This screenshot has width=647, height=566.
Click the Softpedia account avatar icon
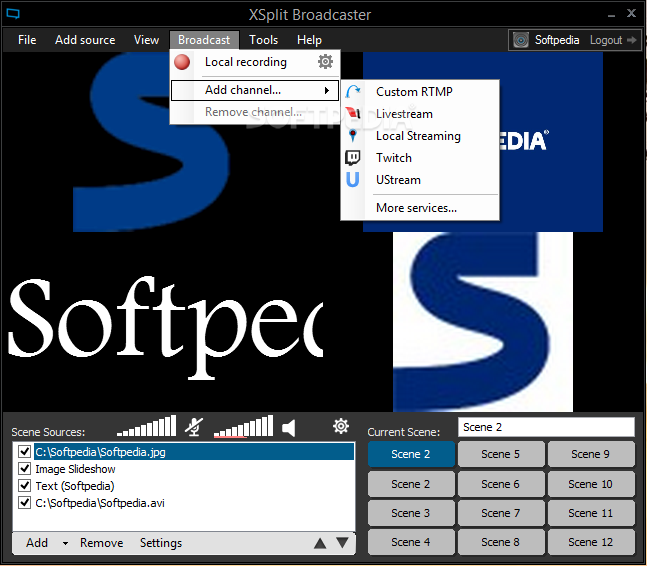click(521, 40)
